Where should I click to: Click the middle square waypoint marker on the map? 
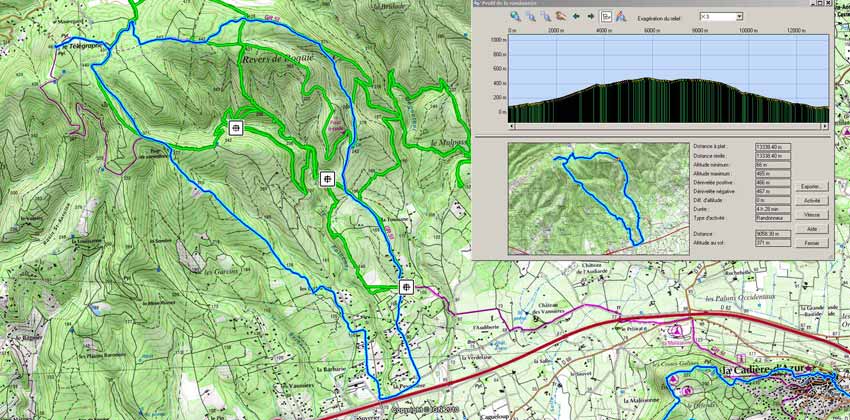click(327, 179)
